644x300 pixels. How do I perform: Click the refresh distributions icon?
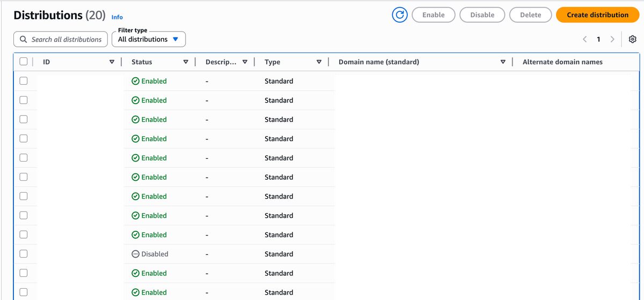click(x=400, y=15)
